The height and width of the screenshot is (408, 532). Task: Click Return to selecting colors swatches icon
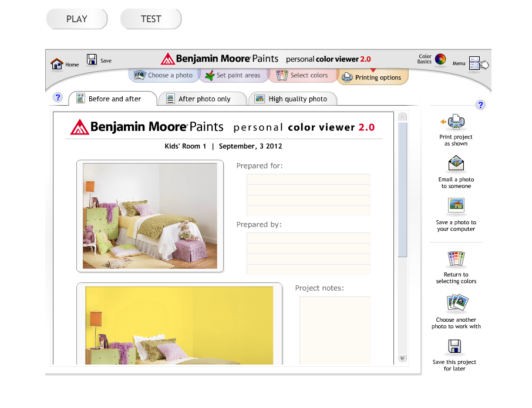(456, 258)
